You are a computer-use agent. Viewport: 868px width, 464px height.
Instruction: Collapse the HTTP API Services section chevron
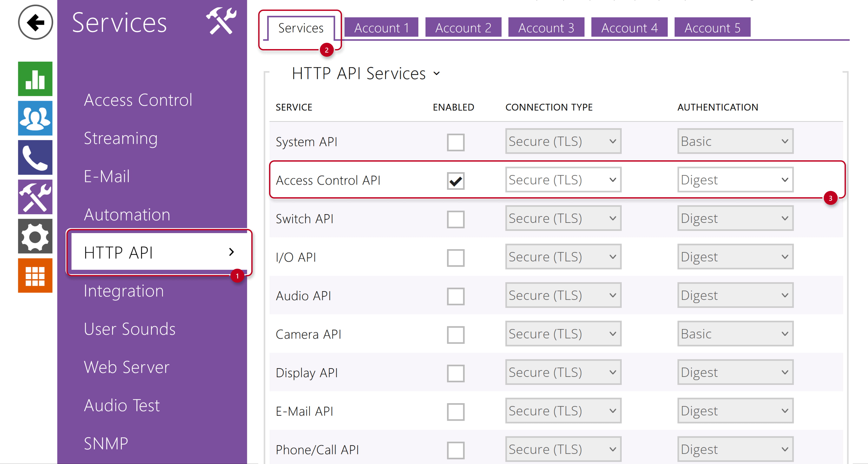tap(437, 73)
